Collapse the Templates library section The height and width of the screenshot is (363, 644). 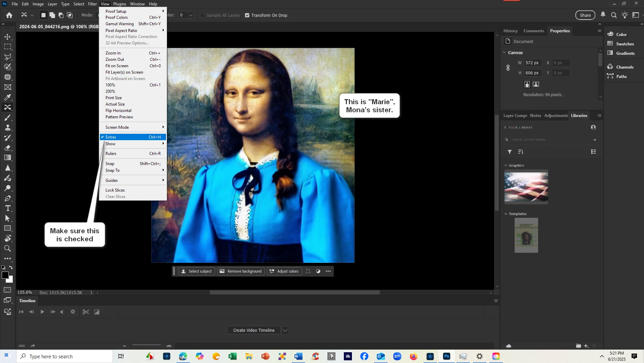click(x=506, y=214)
